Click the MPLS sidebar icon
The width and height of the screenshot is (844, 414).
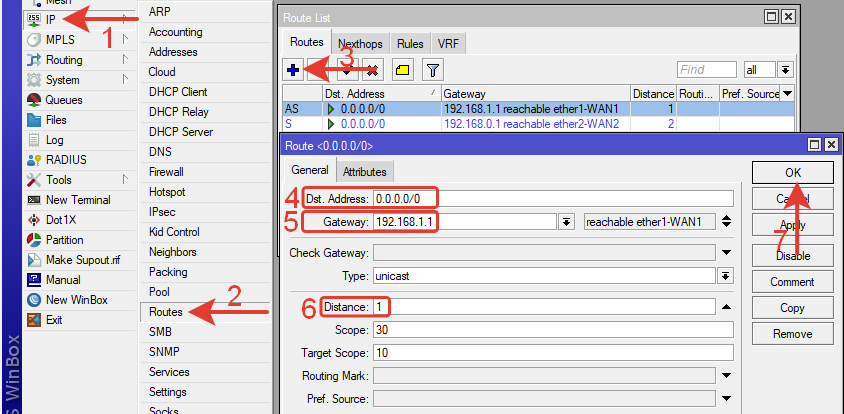pos(33,40)
